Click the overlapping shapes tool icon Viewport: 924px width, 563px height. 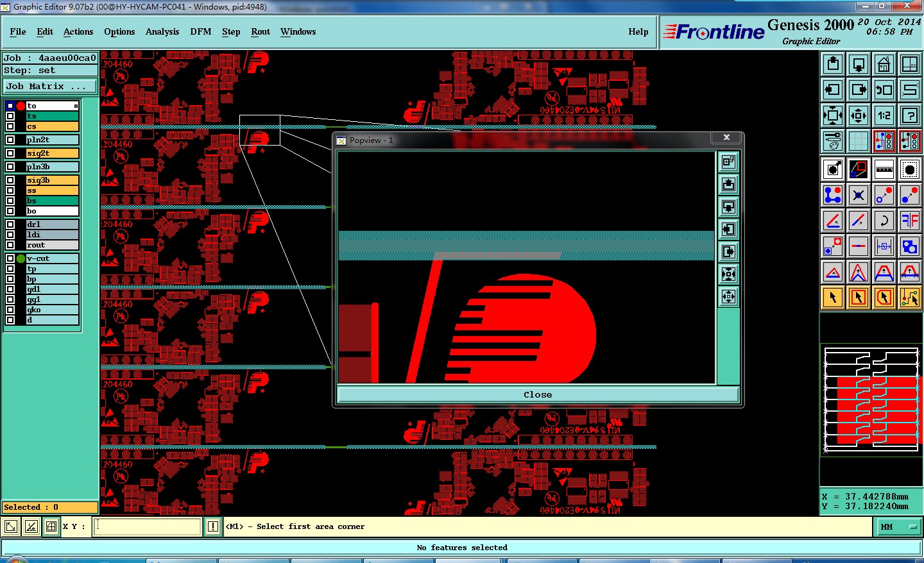910,246
